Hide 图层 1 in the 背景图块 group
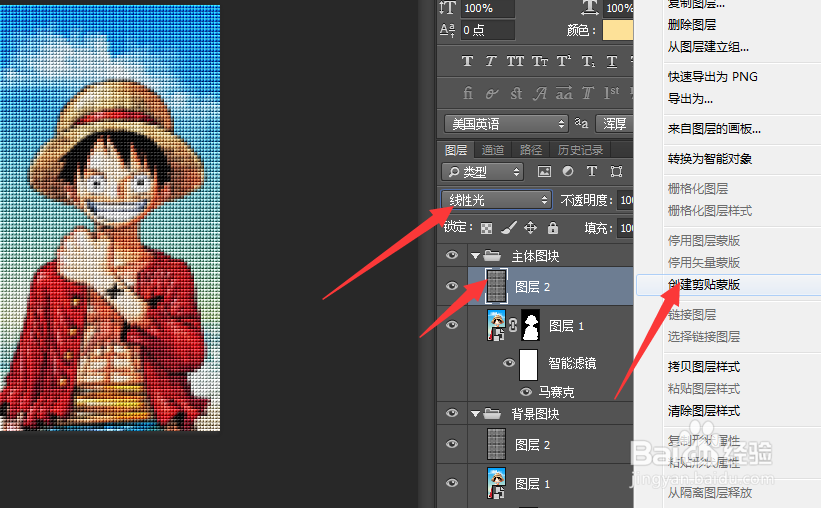This screenshot has height=508, width=821. click(x=452, y=483)
